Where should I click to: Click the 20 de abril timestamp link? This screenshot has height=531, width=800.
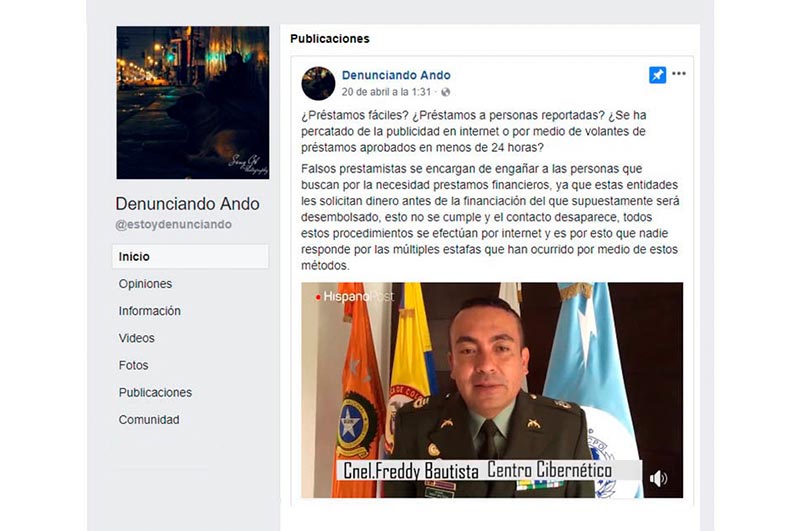pyautogui.click(x=386, y=92)
